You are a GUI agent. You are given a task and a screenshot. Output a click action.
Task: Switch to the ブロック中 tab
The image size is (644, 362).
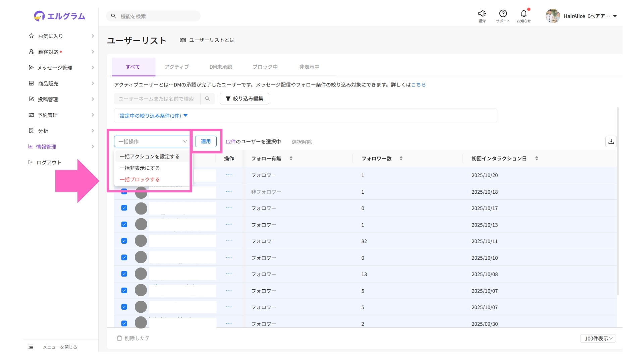pyautogui.click(x=265, y=67)
